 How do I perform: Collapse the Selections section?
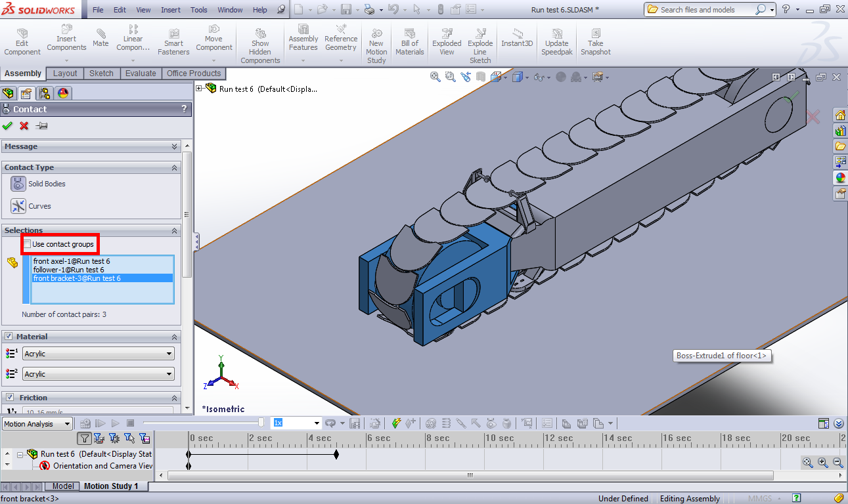pos(174,230)
